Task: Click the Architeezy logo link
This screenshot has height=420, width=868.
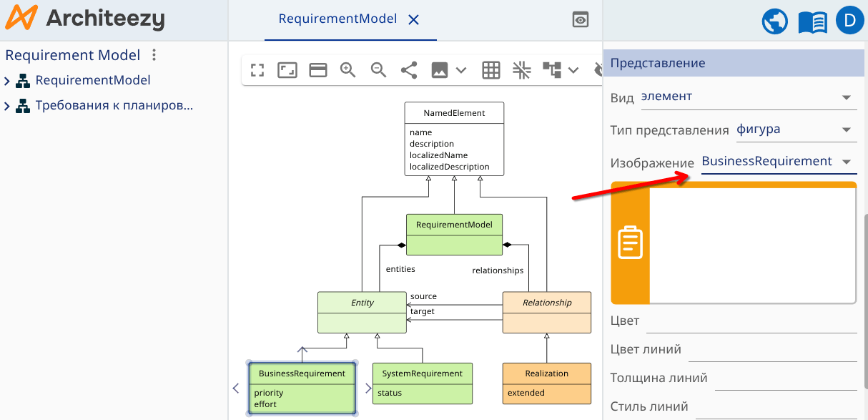Action: point(84,19)
